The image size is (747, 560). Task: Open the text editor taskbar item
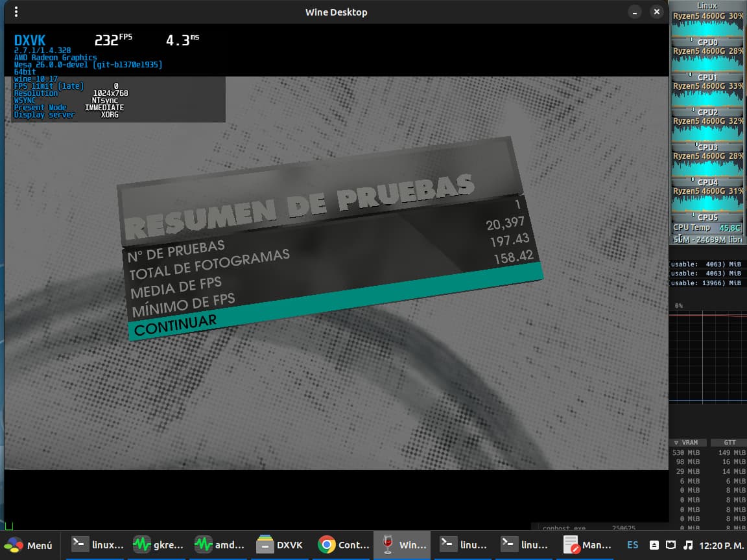[x=588, y=545]
